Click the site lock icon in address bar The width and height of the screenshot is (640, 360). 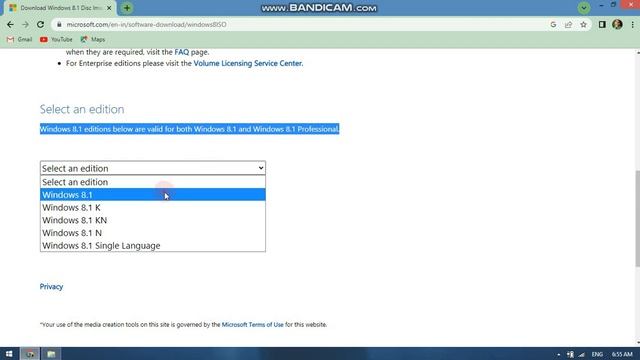pyautogui.click(x=59, y=24)
